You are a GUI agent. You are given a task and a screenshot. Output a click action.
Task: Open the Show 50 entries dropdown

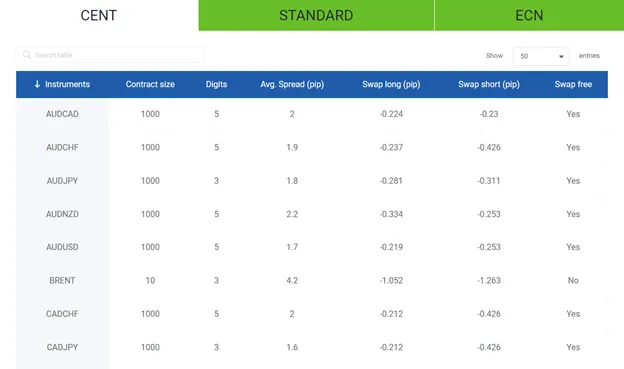tap(541, 56)
